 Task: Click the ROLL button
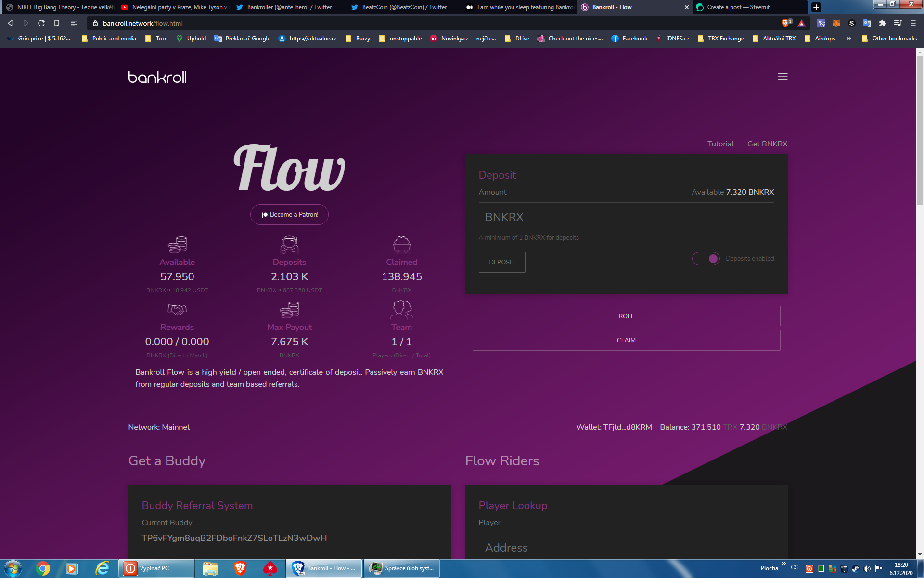point(626,316)
